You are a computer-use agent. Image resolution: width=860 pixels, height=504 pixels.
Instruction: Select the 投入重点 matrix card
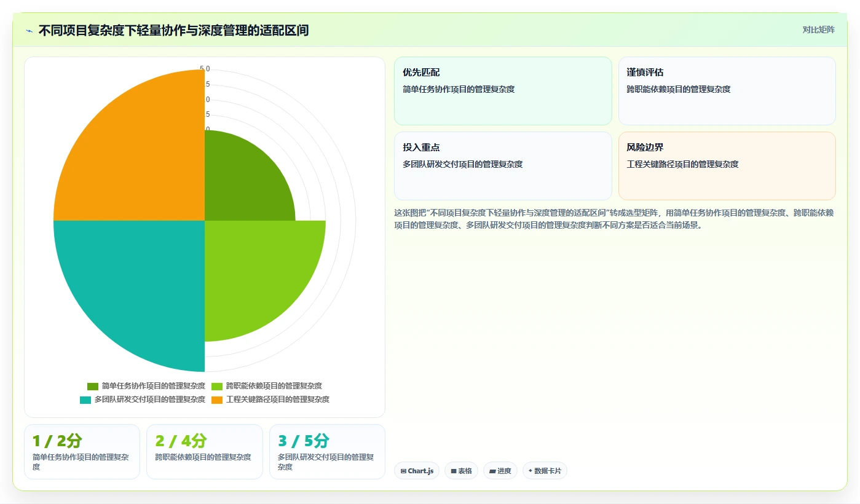[503, 166]
